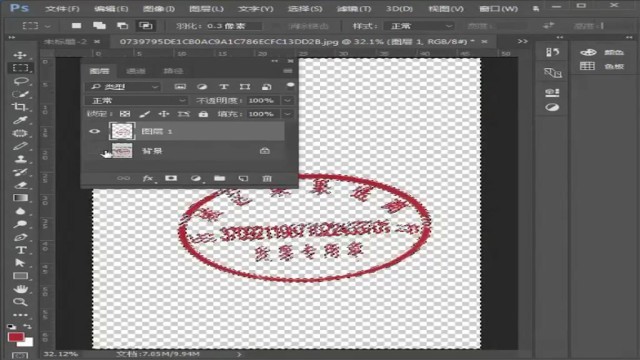The width and height of the screenshot is (640, 360).
Task: Add layer mask from Layers panel
Action: click(171, 178)
